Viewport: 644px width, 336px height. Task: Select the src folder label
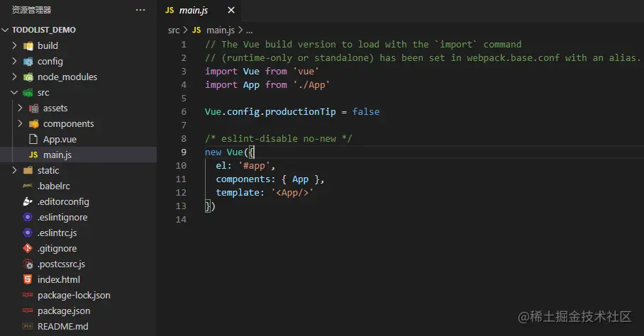tap(43, 92)
